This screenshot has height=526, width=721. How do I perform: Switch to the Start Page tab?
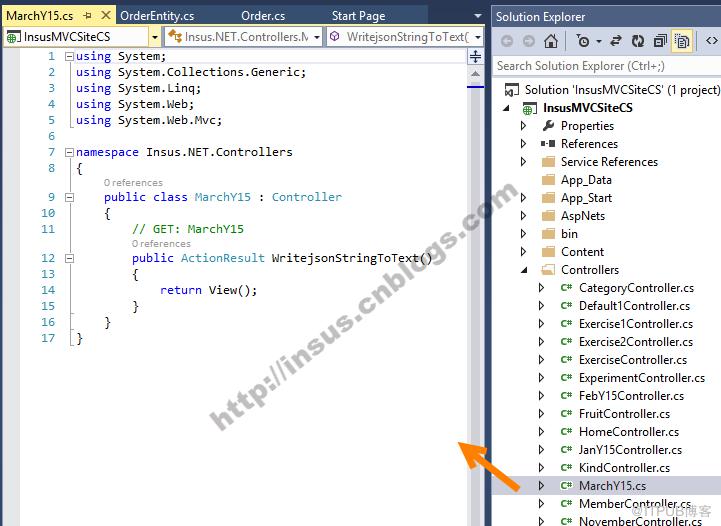[359, 16]
